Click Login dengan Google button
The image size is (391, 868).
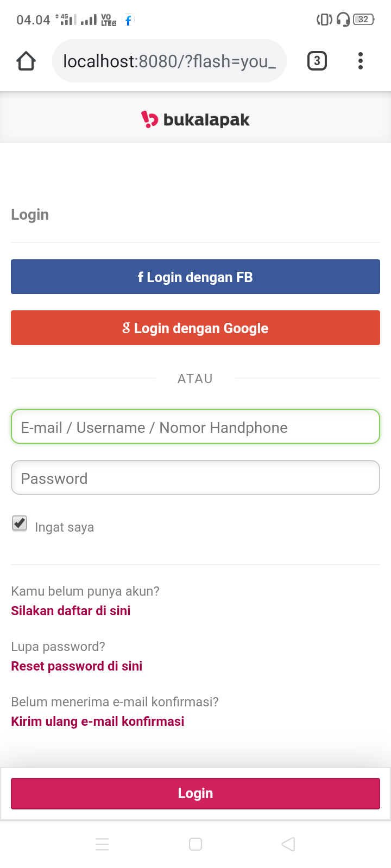tap(195, 328)
